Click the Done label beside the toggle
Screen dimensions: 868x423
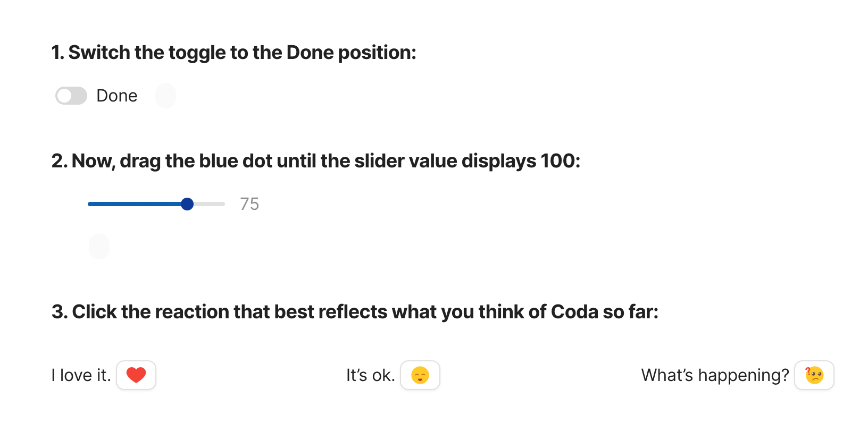[x=117, y=96]
